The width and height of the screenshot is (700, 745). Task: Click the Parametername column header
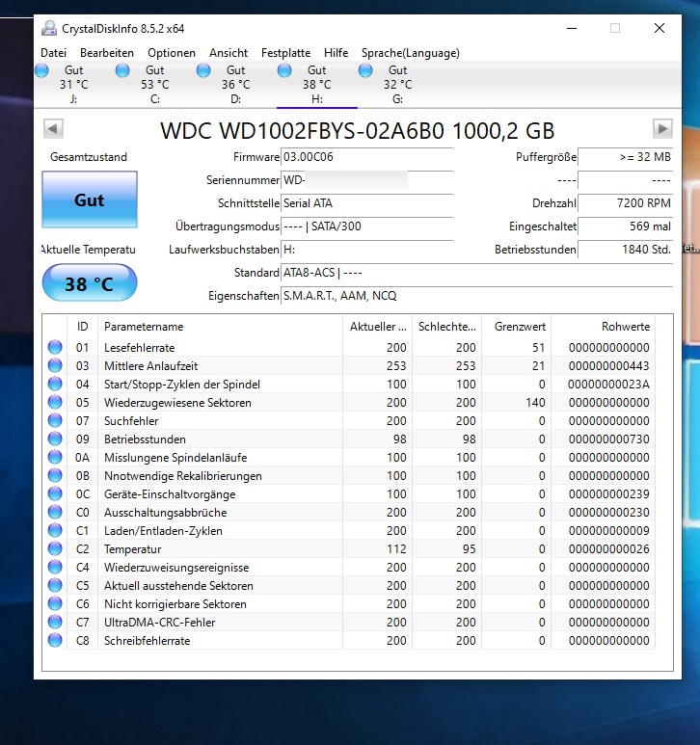coord(220,327)
